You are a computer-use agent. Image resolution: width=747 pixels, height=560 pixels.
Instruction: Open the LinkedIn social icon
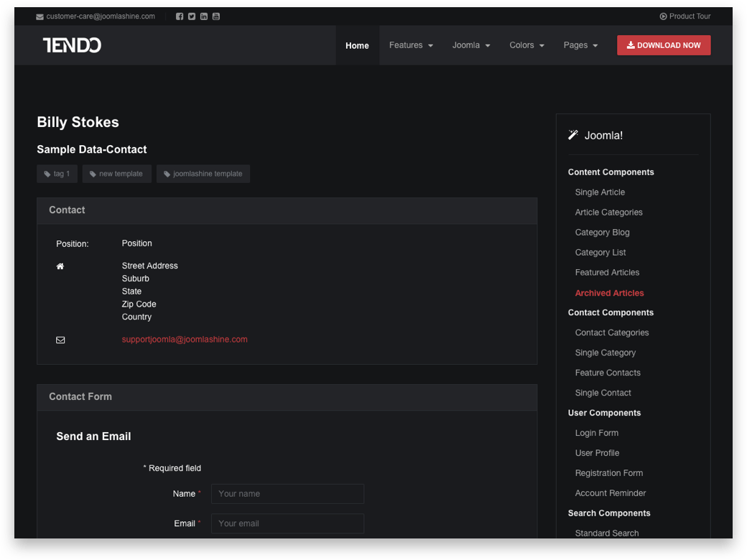click(204, 17)
